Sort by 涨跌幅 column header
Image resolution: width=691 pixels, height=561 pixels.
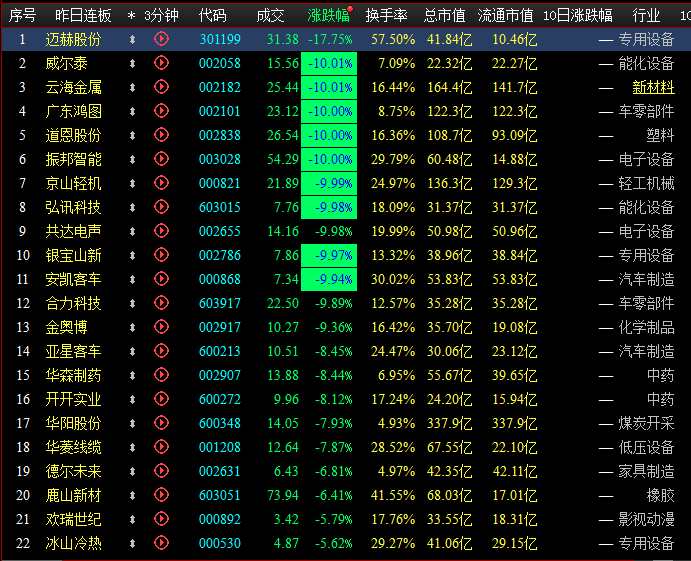coord(328,15)
